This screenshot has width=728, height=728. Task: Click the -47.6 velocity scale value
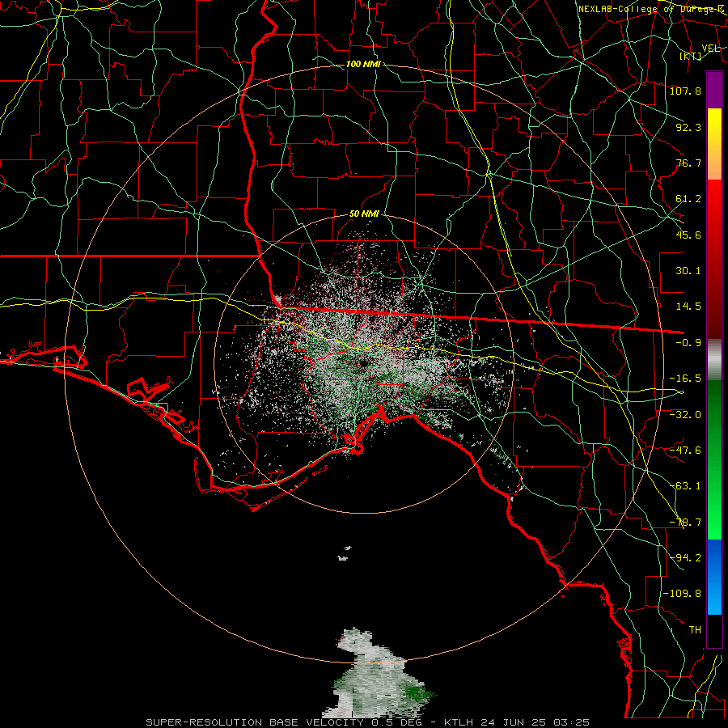[x=685, y=451]
